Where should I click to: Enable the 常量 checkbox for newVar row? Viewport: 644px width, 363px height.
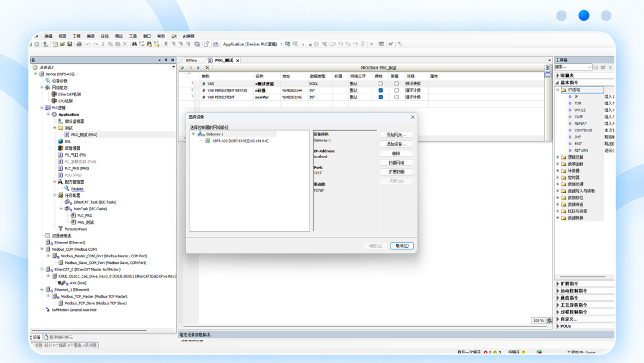tap(397, 97)
